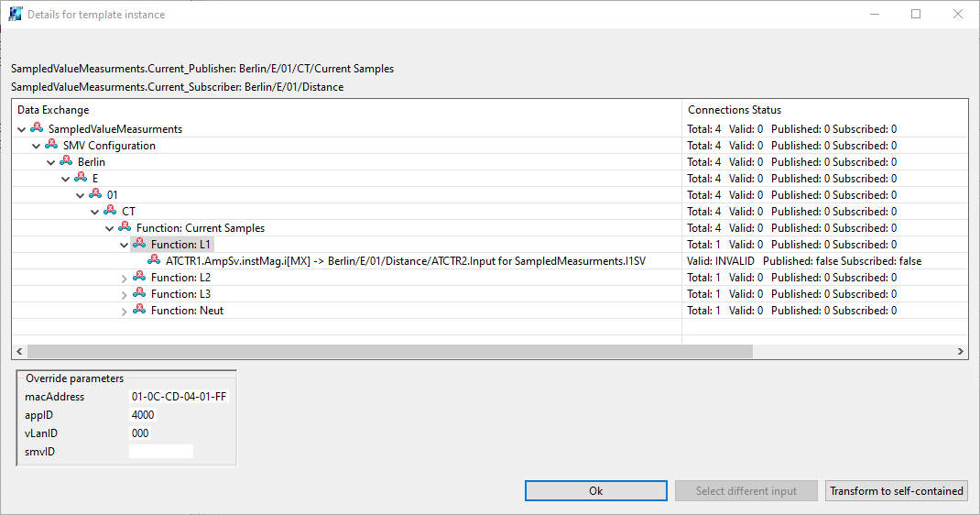Click the empty smvID input field
This screenshot has width=980, height=515.
[161, 451]
